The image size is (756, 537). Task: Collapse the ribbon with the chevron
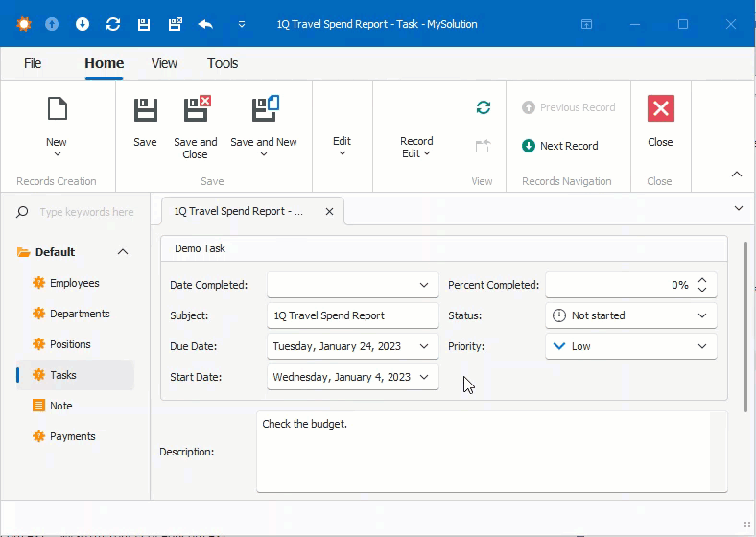tap(737, 174)
